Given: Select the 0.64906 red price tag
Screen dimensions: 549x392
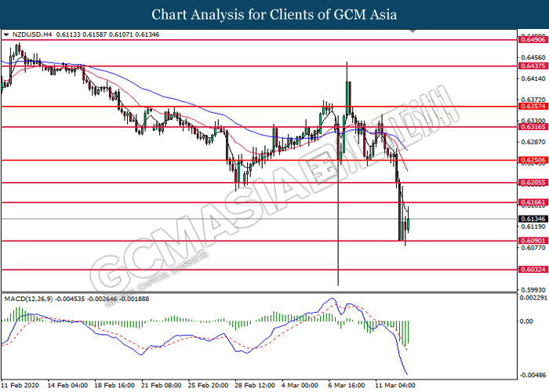Looking at the screenshot, I should (531, 38).
